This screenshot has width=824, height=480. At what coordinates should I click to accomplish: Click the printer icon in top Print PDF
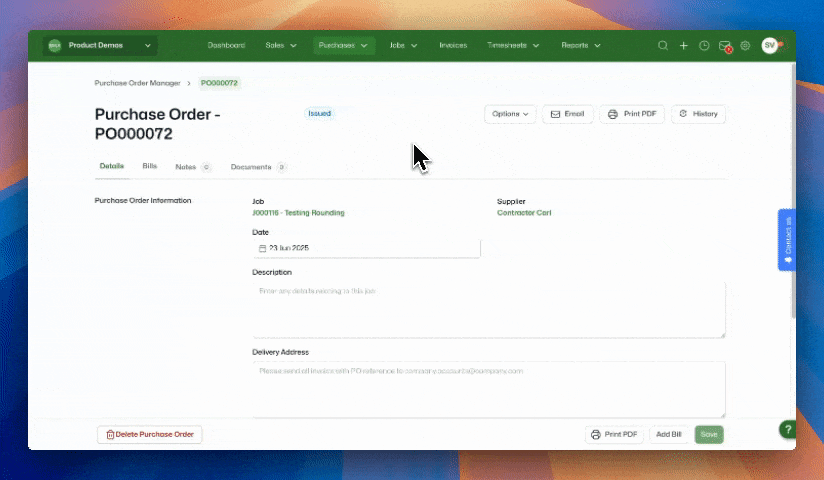point(613,114)
